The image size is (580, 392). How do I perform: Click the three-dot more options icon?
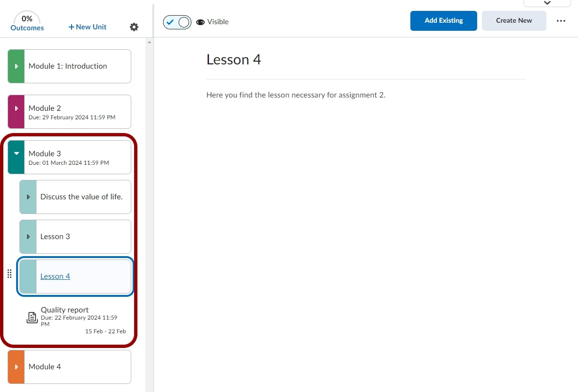point(561,21)
